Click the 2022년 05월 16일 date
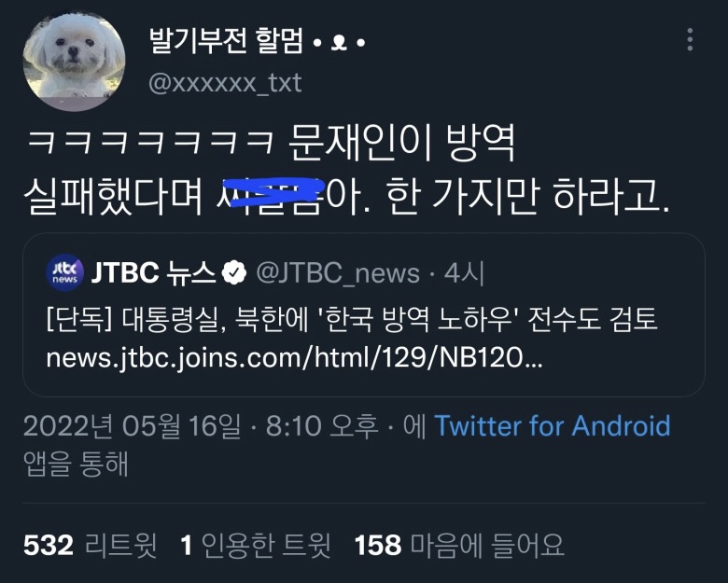Viewport: 728px width, 583px height. [x=133, y=426]
